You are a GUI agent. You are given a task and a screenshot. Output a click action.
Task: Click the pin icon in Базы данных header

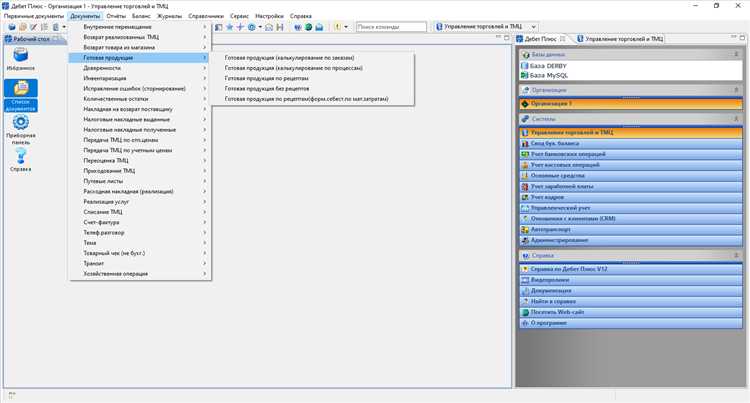(736, 54)
